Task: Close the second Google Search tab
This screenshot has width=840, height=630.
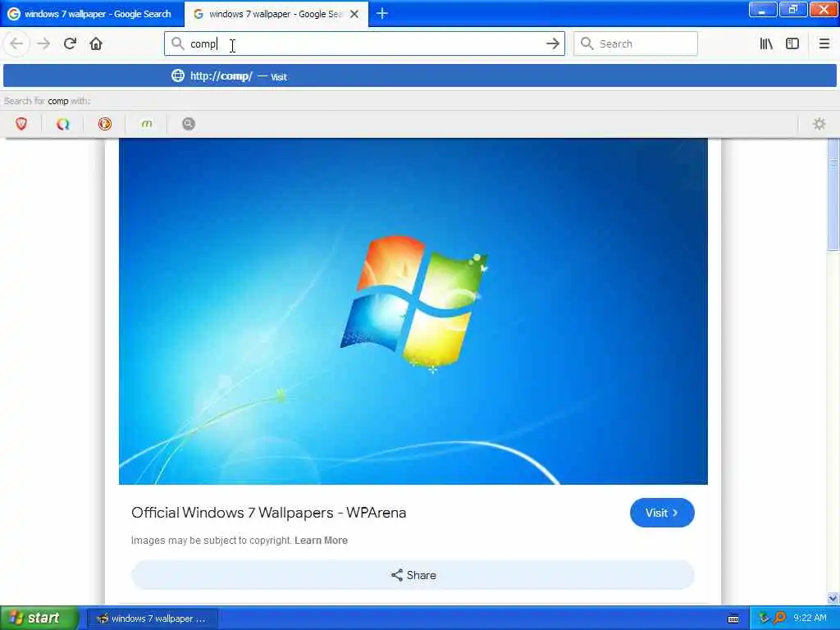Action: (354, 14)
